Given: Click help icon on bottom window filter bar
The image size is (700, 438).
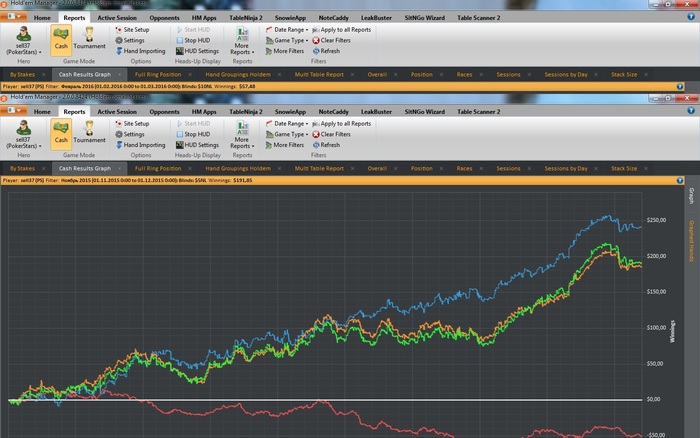Looking at the screenshot, I should [680, 180].
